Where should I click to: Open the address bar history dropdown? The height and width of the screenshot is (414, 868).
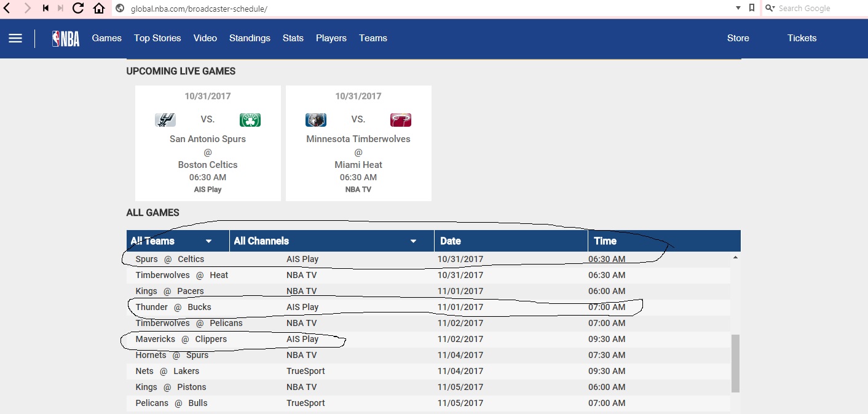coord(738,8)
